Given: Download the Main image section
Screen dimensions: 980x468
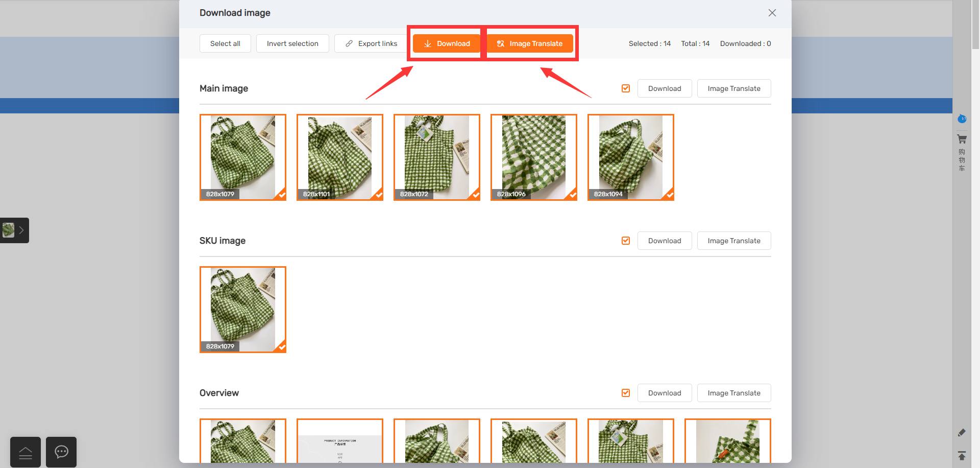Looking at the screenshot, I should (665, 88).
